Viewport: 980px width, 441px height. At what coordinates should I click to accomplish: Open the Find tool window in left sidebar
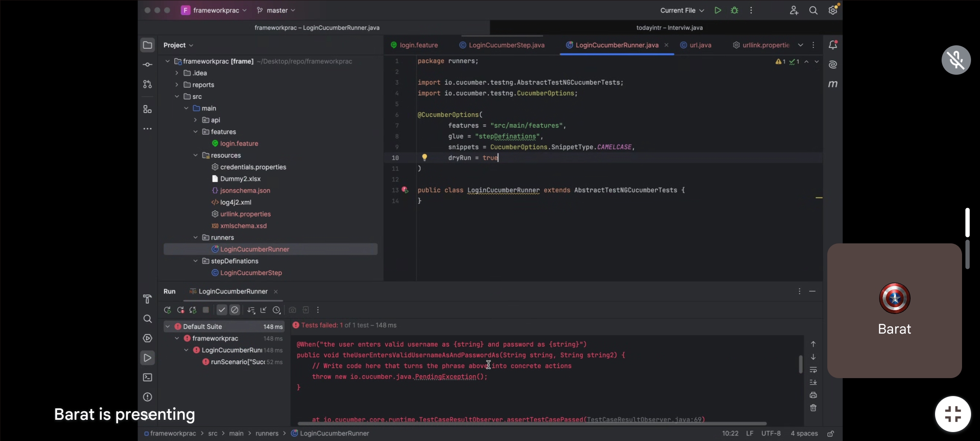pos(147,318)
